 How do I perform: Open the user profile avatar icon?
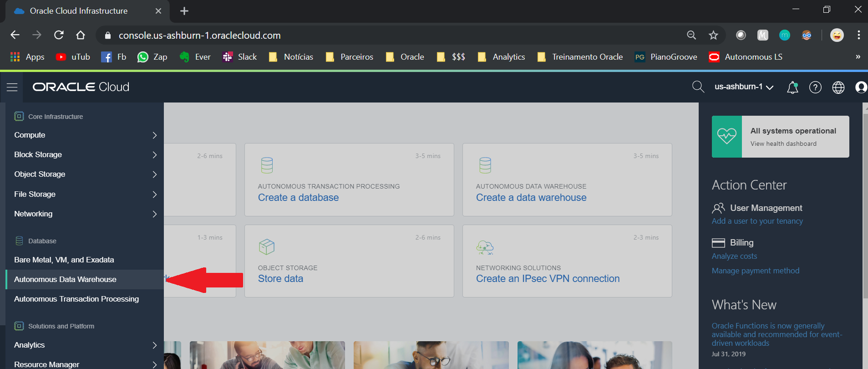pos(861,87)
